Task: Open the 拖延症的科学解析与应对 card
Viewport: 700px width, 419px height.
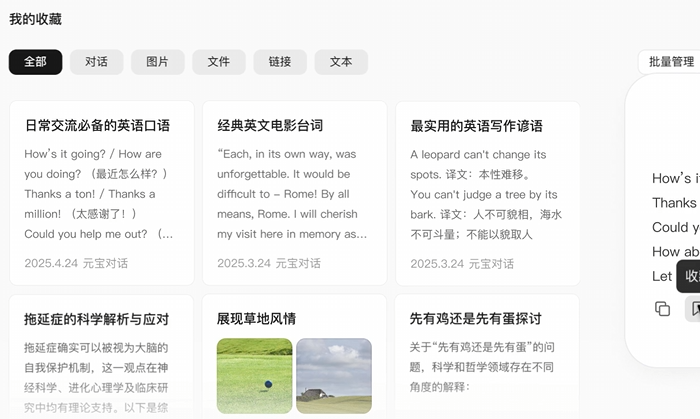Action: point(97,319)
